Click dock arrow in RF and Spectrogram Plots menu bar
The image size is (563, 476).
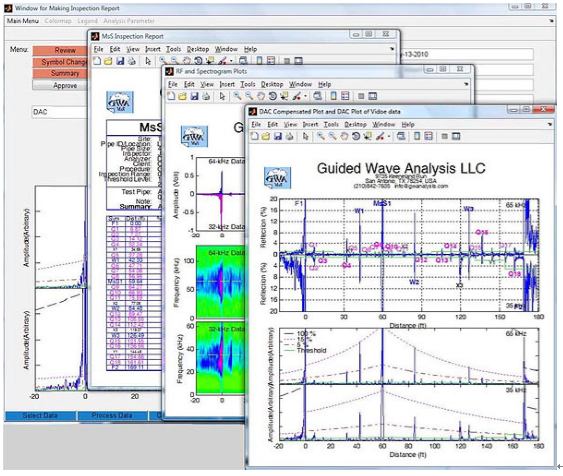[x=466, y=84]
